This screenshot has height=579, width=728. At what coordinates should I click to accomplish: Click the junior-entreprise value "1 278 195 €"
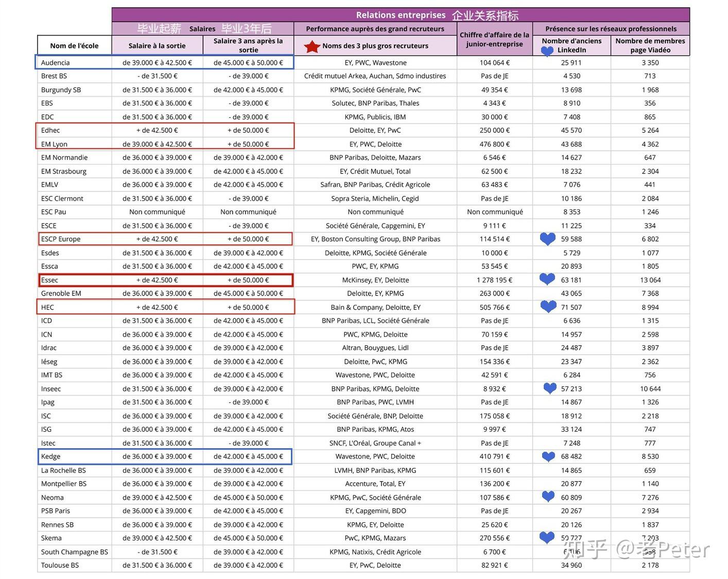point(494,280)
